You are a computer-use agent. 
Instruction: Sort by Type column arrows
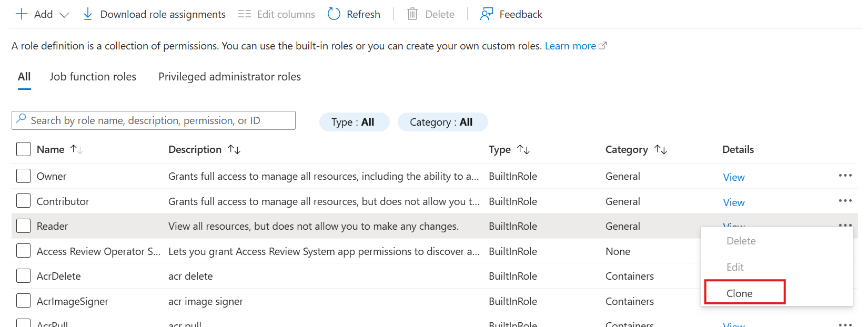pos(523,150)
